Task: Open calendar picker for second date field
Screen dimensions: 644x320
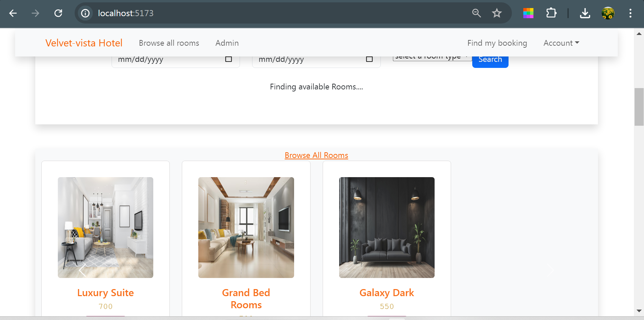Action: (x=369, y=59)
